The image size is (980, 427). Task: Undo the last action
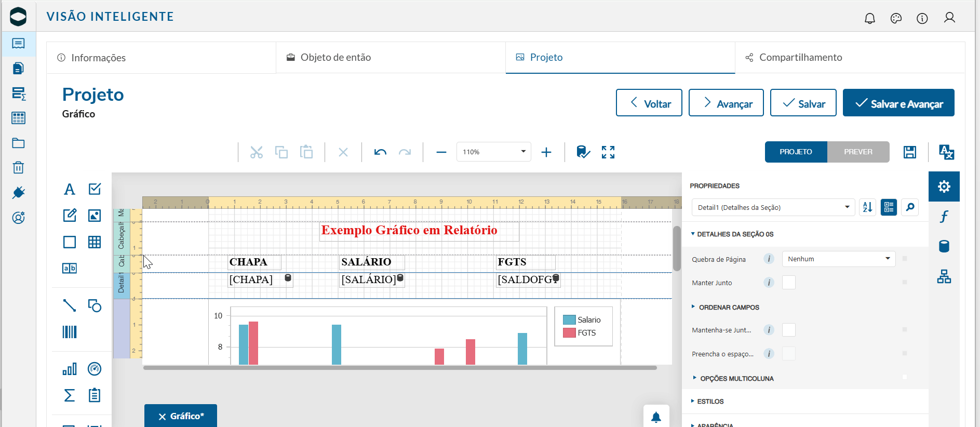[x=380, y=152]
